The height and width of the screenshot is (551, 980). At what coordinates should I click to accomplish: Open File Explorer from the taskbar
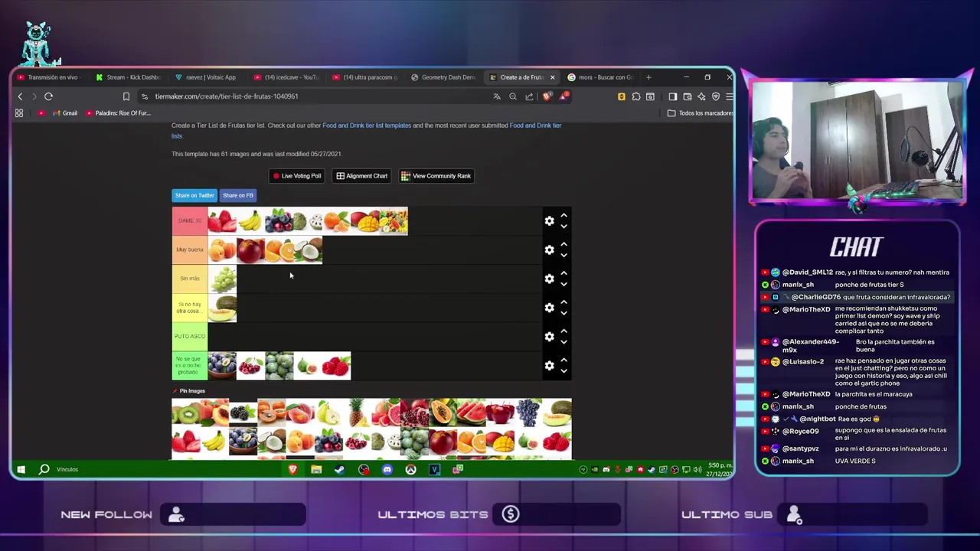coord(316,469)
